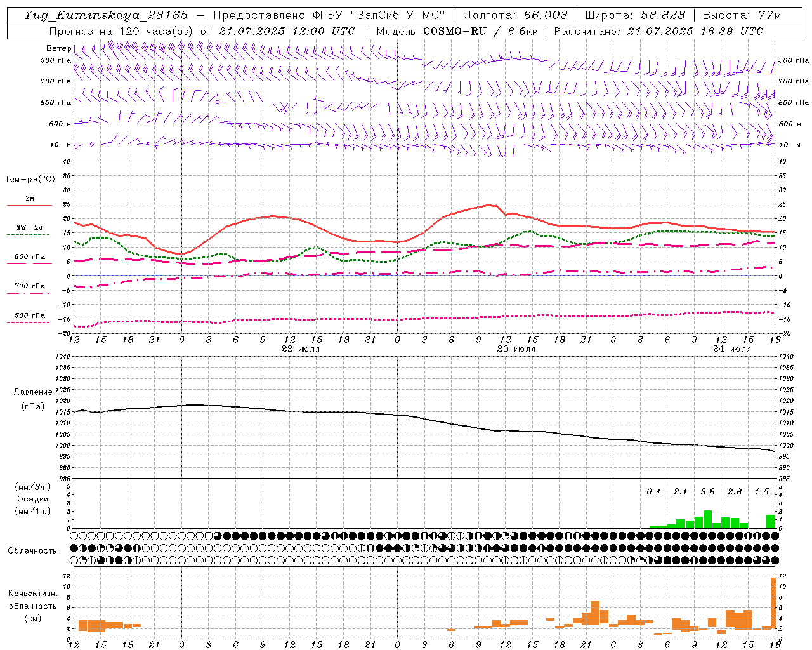Image resolution: width=812 pixels, height=650 pixels.
Task: Click the '24 июля' date label
Action: click(732, 349)
